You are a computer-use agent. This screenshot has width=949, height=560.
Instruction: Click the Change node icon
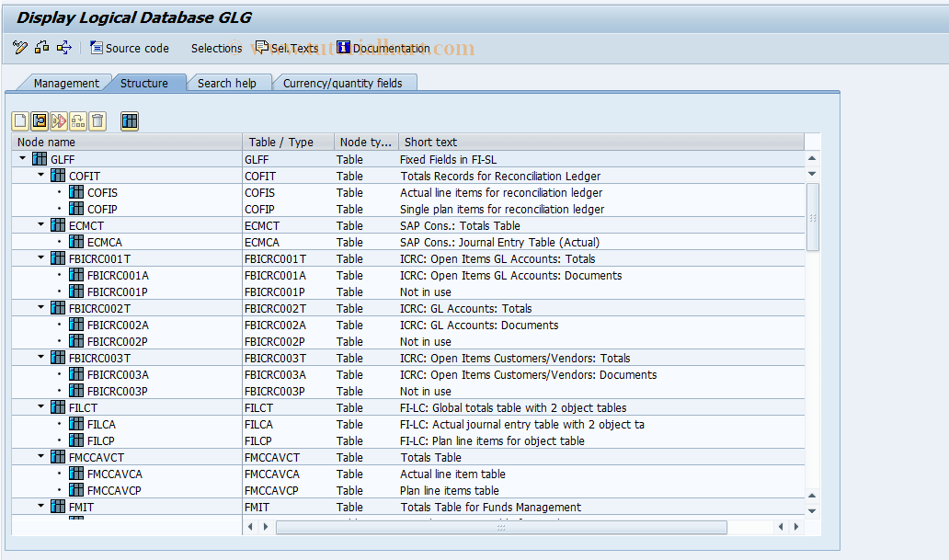click(x=38, y=120)
